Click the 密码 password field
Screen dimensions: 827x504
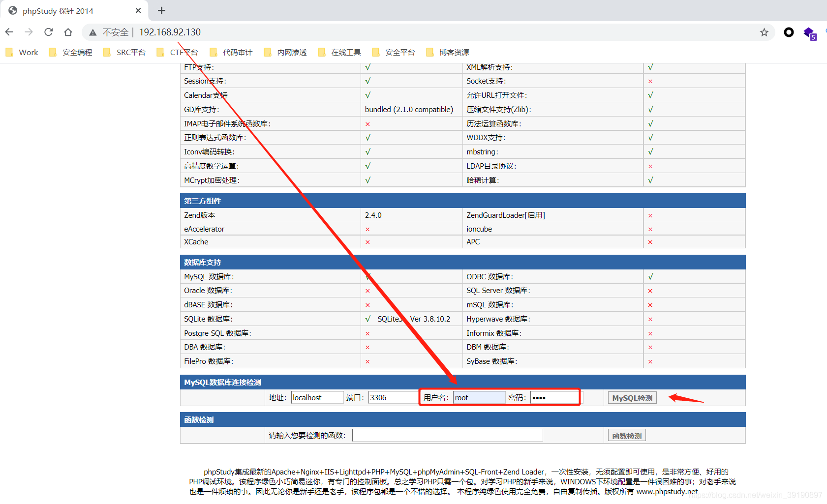[554, 397]
